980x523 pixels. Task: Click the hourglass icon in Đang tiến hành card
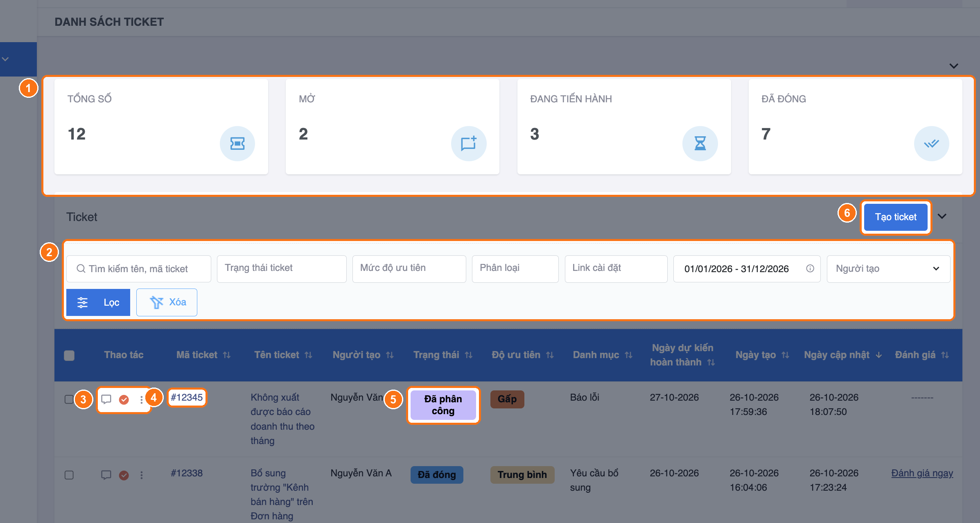[700, 144]
